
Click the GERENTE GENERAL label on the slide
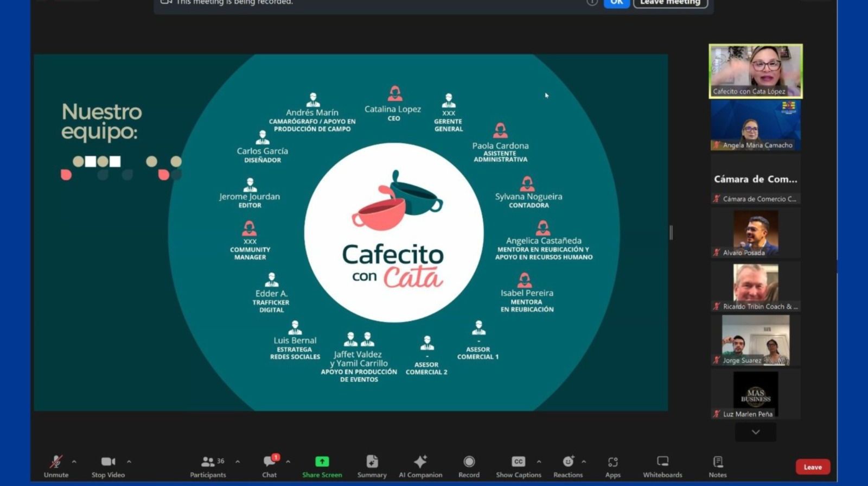click(x=449, y=125)
